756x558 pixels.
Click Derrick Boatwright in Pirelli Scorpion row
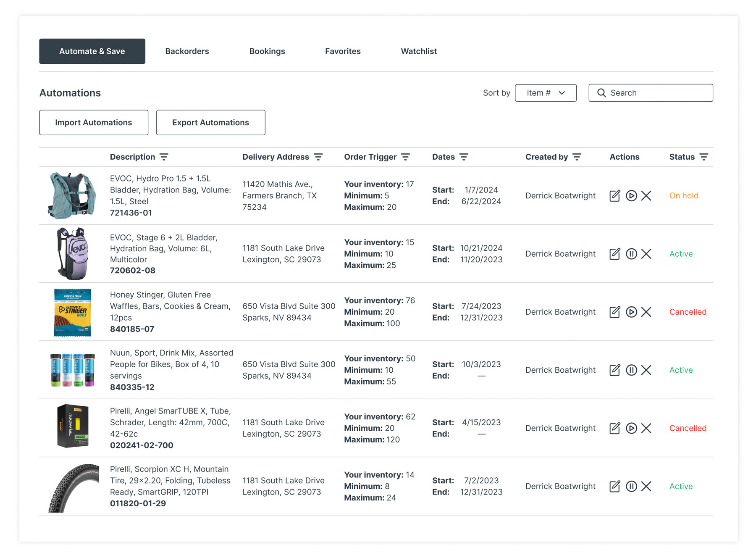560,486
